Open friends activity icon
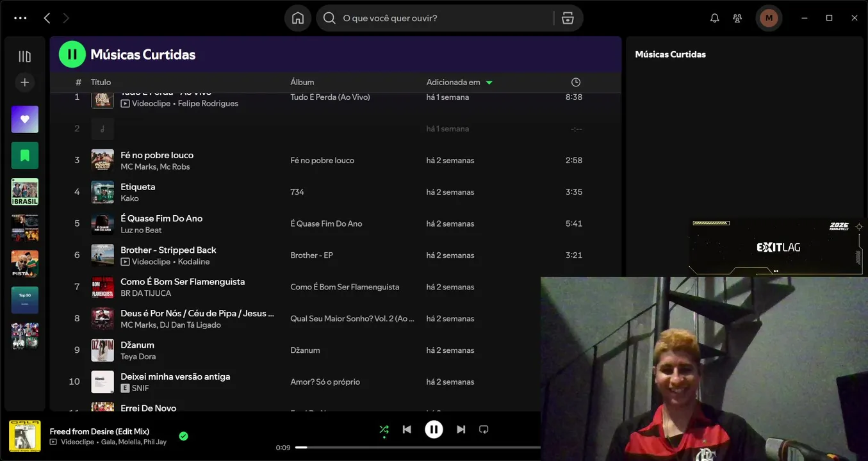This screenshot has width=868, height=461. click(738, 18)
